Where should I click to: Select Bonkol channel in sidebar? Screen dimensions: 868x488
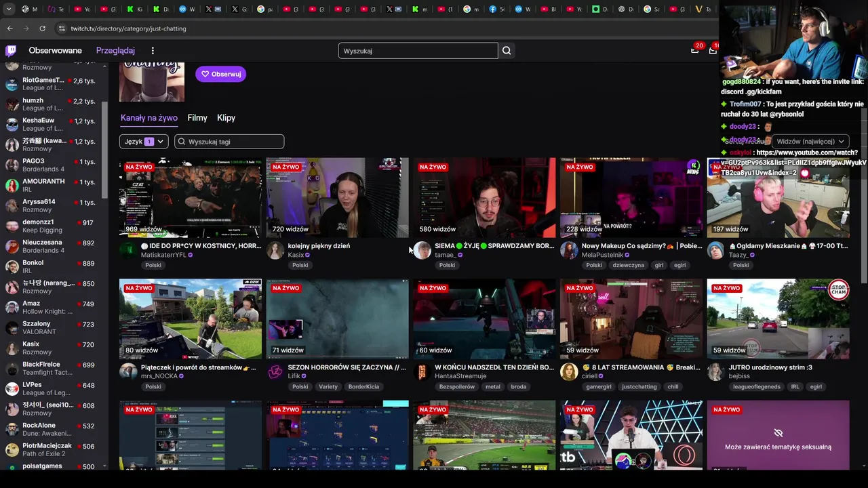click(53, 267)
